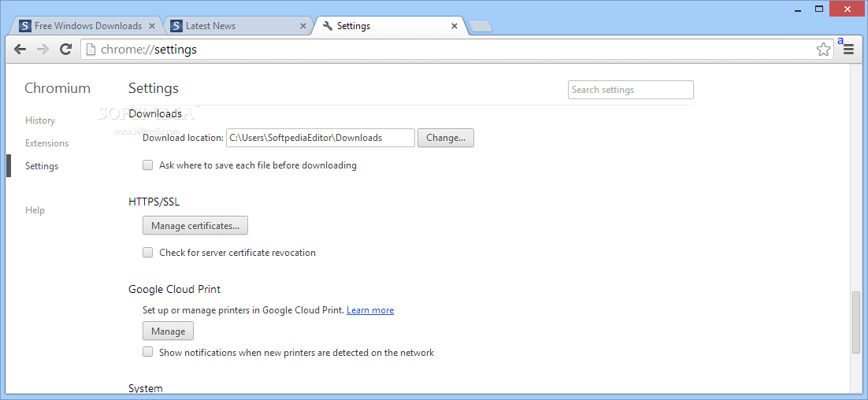Close the Chromium window
868x400 pixels.
[848, 9]
